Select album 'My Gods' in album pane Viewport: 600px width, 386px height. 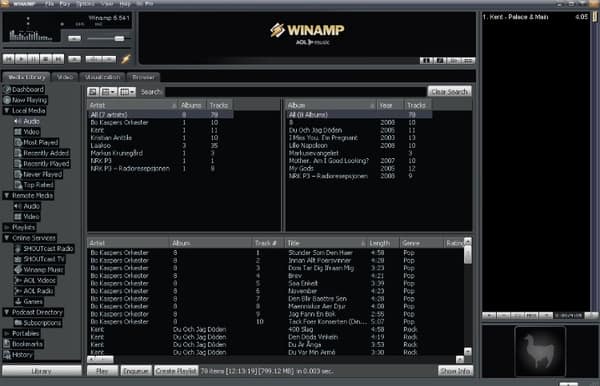(359, 168)
